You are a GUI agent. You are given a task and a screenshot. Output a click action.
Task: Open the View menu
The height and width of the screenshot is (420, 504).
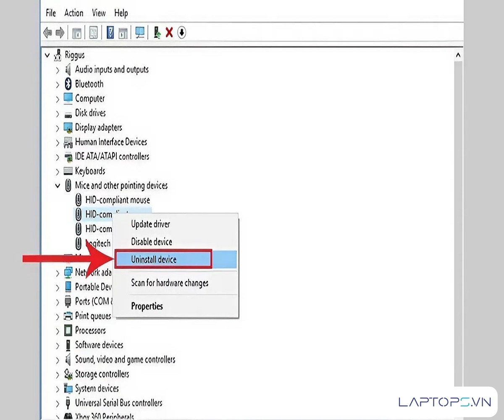point(99,13)
